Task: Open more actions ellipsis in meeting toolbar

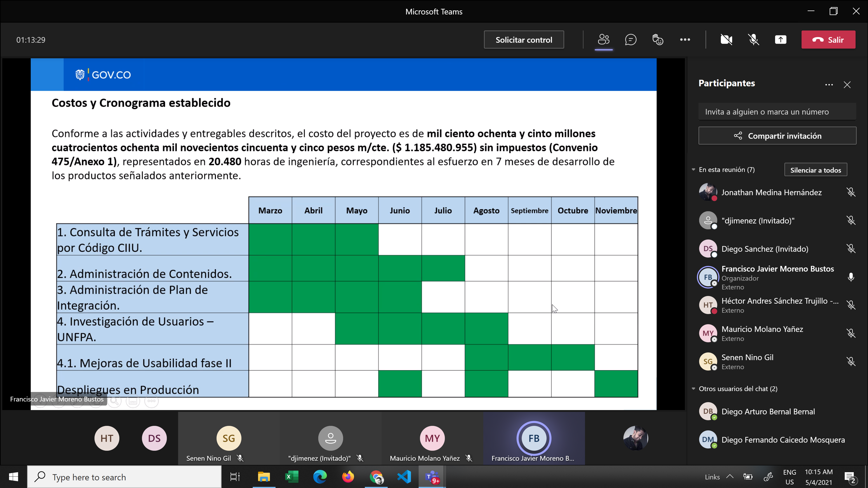Action: (685, 40)
